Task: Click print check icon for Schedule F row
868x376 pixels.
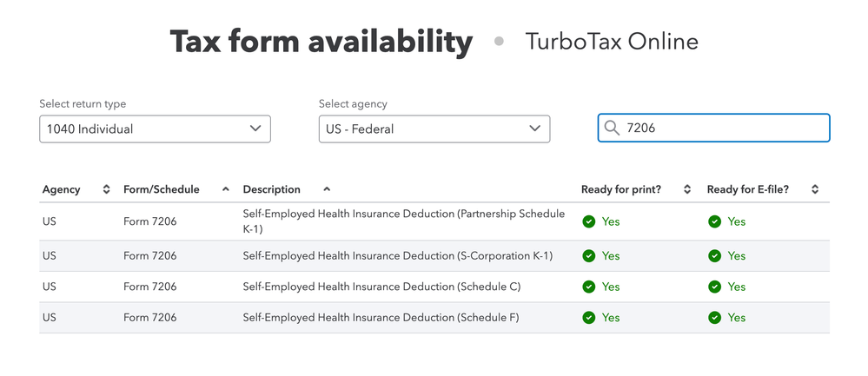Action: click(x=589, y=318)
